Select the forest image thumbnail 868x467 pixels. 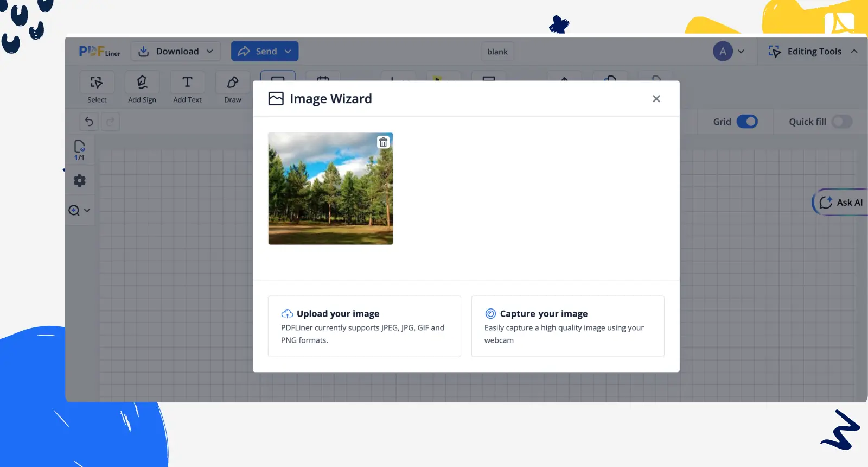(330, 188)
